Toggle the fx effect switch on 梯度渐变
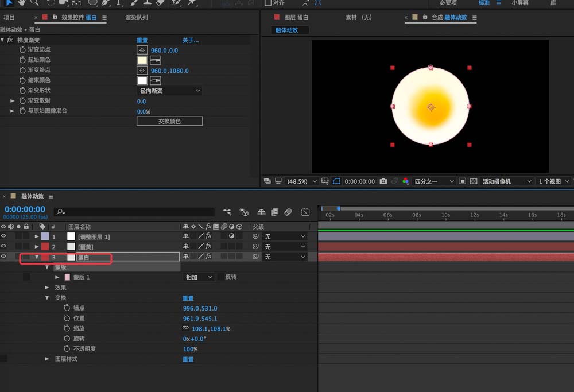 point(10,40)
